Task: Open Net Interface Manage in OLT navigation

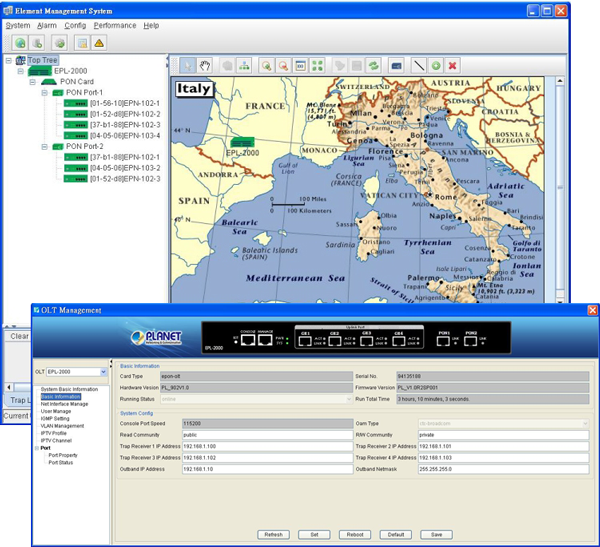Action: 64,404
